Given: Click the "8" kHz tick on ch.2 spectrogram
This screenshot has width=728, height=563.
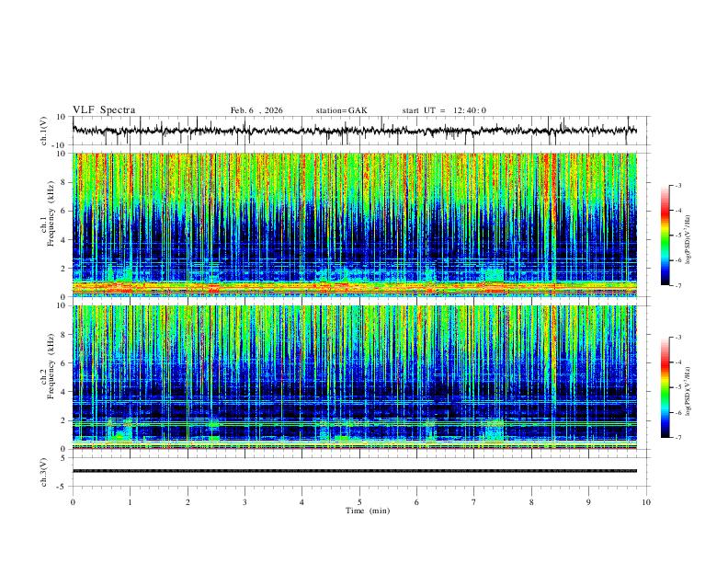Looking at the screenshot, I should 63,335.
